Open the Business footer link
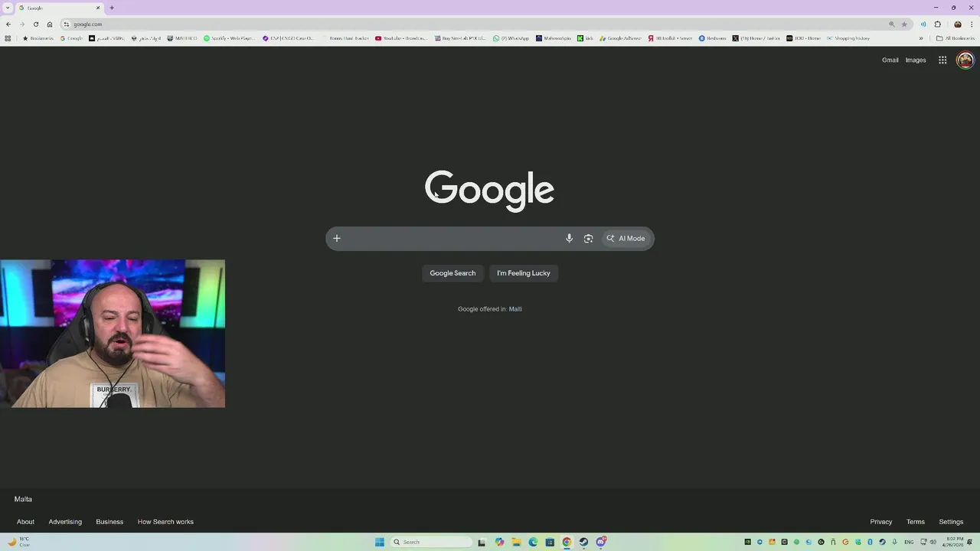The width and height of the screenshot is (980, 551). tap(109, 522)
